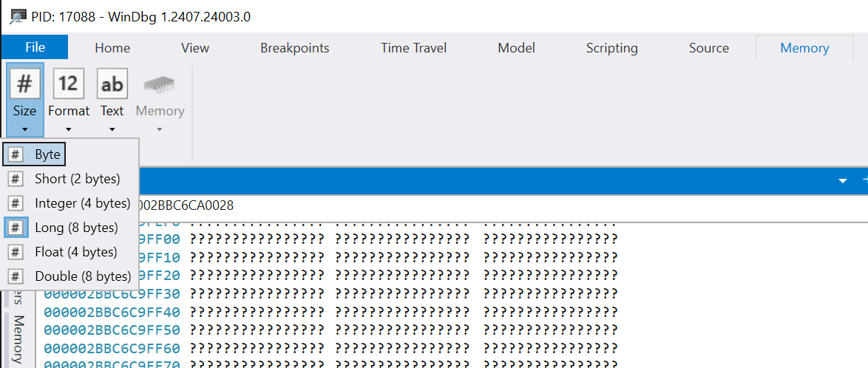Switch to the Breakpoints ribbon tab
This screenshot has width=868, height=368.
coord(294,48)
